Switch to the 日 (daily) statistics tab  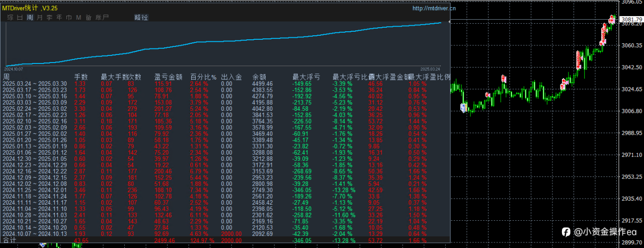pyautogui.click(x=20, y=17)
